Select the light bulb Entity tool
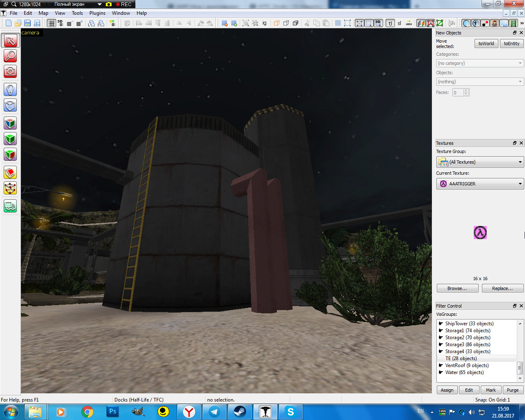This screenshot has height=420, width=525. tap(10, 89)
